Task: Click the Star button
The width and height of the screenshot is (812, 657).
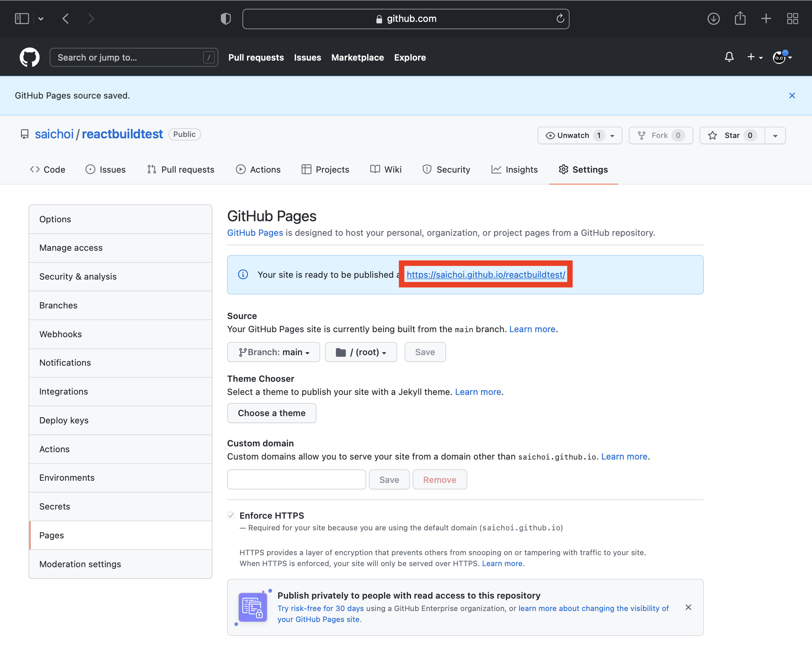Action: click(732, 135)
